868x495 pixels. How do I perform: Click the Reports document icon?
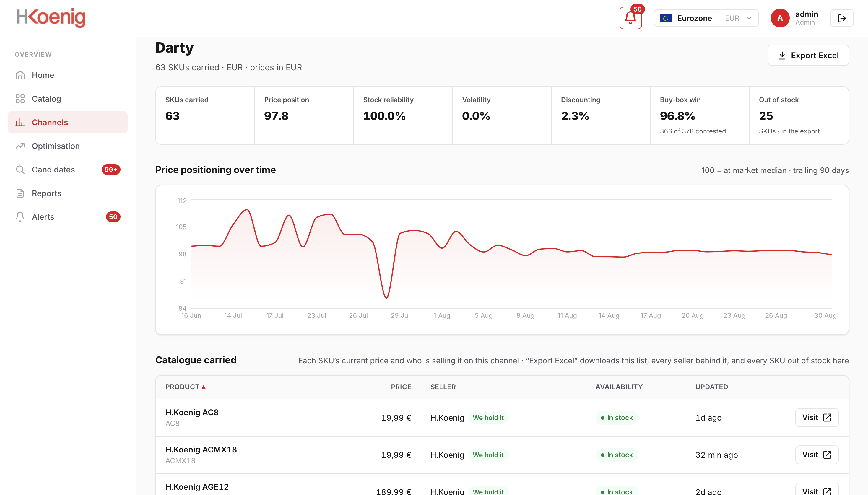(x=20, y=193)
